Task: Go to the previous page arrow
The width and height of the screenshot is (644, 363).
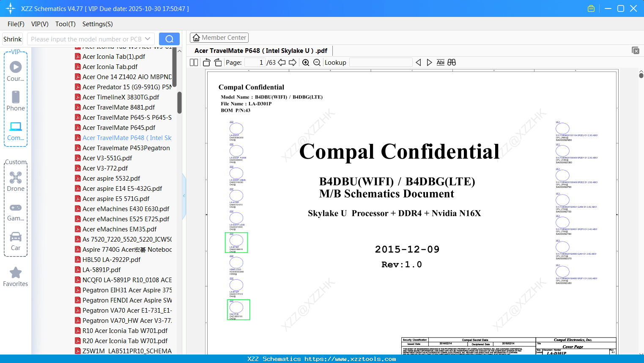Action: pyautogui.click(x=282, y=63)
